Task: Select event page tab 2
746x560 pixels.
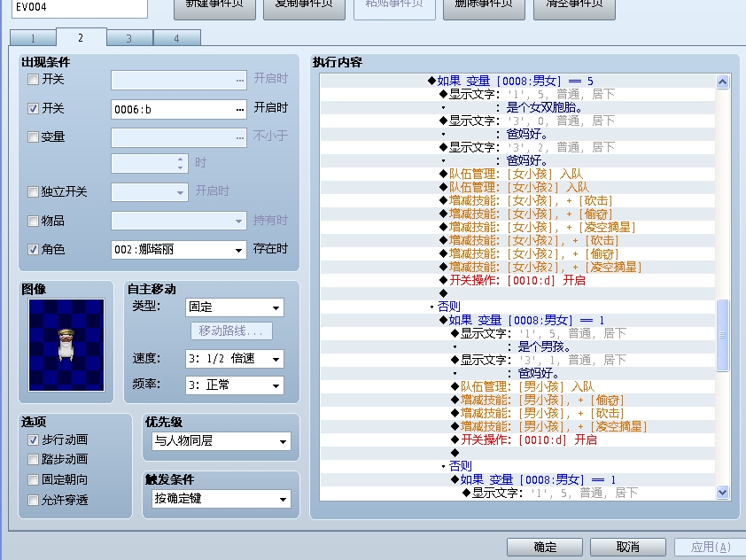Action: (81, 37)
